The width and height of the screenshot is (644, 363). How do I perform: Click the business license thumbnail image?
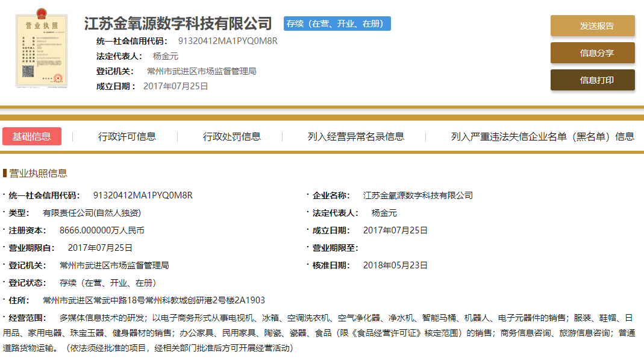41,48
